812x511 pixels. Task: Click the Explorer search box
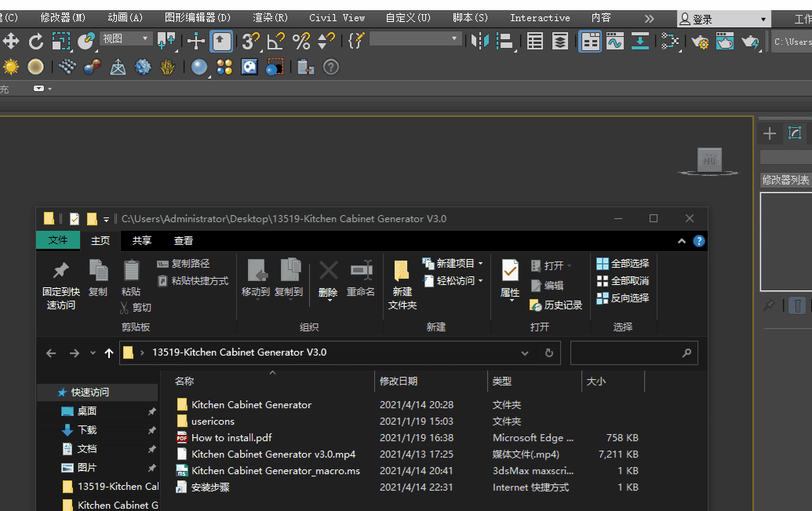pyautogui.click(x=634, y=353)
